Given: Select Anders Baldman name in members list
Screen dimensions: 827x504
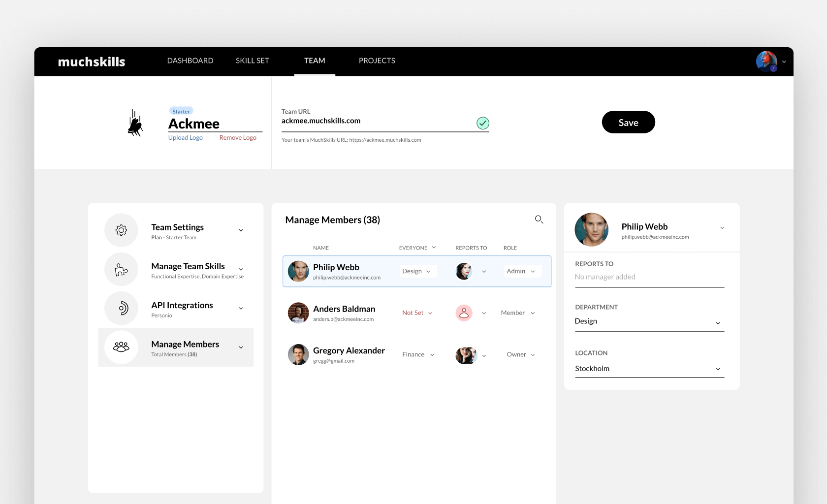Looking at the screenshot, I should [344, 309].
